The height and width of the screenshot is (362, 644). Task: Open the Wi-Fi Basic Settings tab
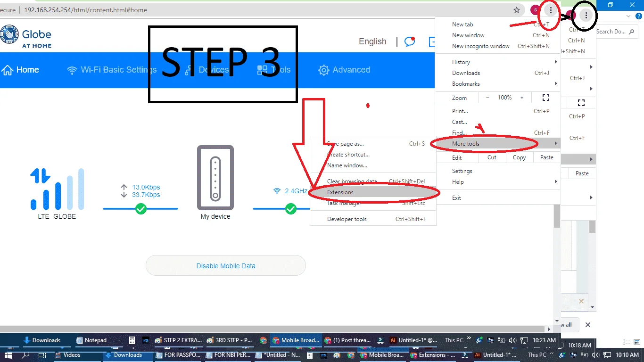pos(112,70)
